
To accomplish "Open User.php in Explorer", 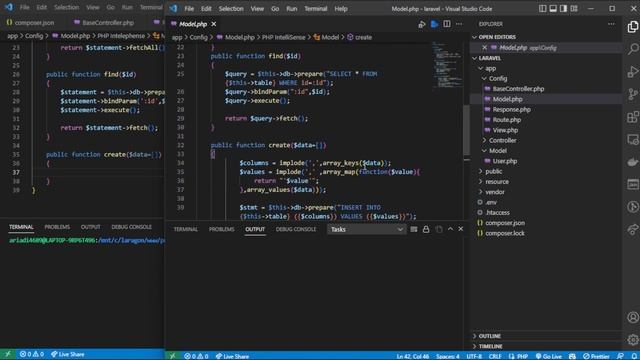I will 504,161.
